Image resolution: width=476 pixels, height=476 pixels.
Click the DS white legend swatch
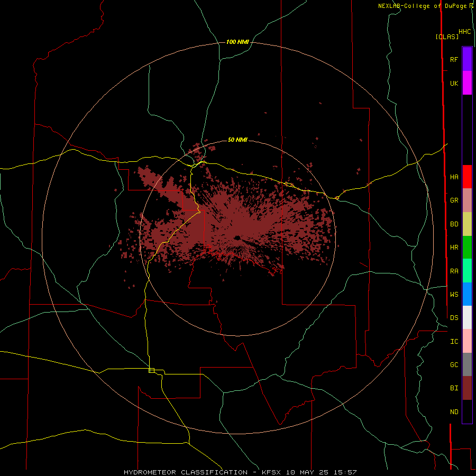(467, 317)
